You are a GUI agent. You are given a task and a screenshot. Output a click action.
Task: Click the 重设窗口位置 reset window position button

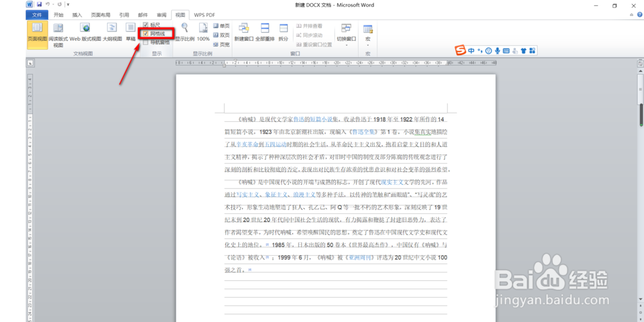[314, 44]
